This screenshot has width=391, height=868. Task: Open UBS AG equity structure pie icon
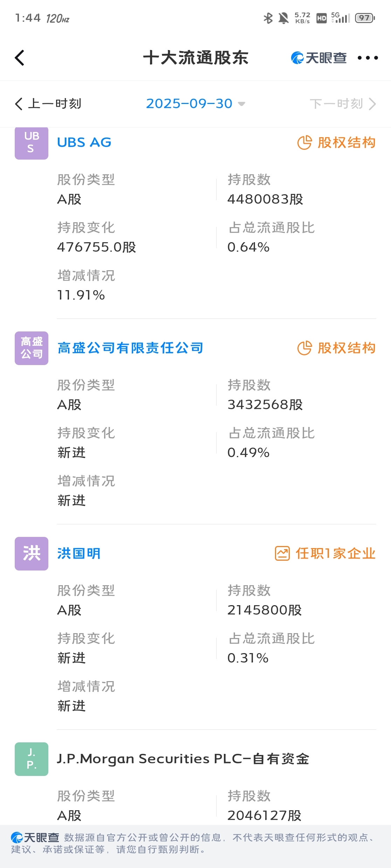point(304,142)
